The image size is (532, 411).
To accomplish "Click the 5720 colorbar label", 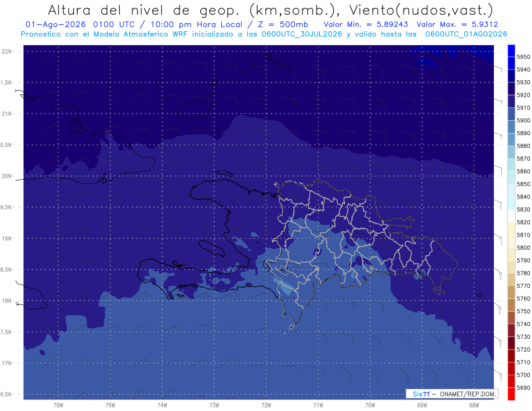I will pos(524,349).
